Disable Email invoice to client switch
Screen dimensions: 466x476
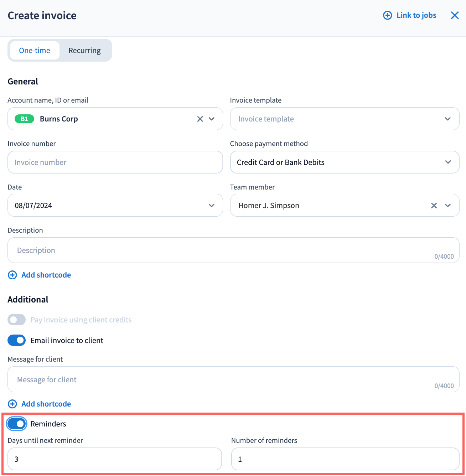17,341
